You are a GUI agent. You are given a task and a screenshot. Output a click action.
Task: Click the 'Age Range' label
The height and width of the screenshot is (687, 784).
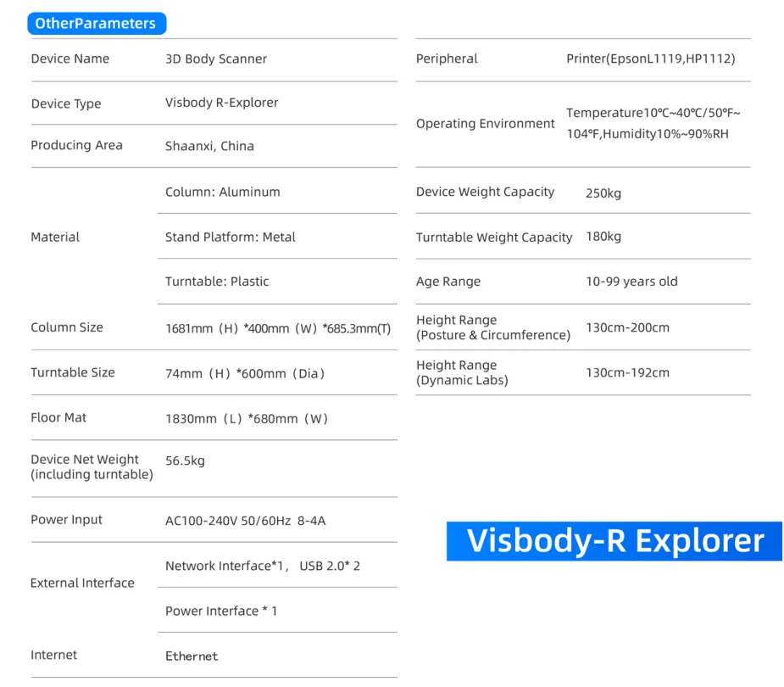448,282
